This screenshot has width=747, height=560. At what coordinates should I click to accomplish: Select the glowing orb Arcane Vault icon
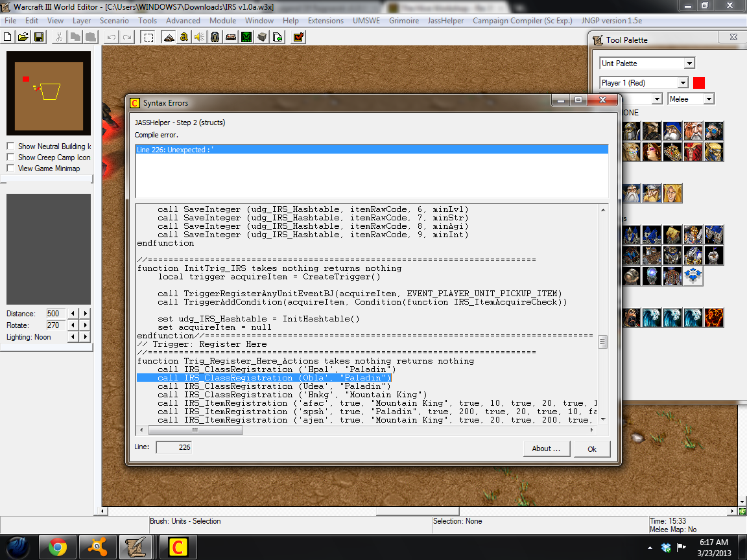coord(651,275)
